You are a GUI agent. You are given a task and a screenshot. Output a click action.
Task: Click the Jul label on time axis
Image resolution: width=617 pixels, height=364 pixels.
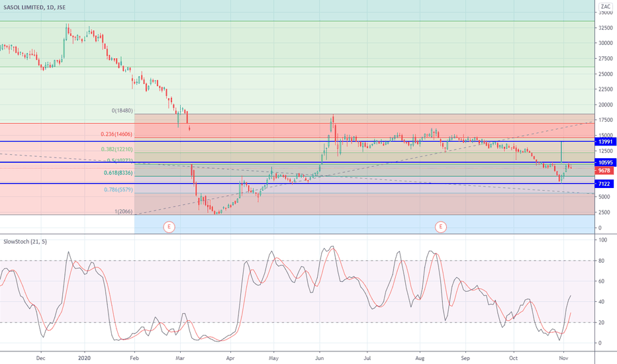click(x=367, y=358)
